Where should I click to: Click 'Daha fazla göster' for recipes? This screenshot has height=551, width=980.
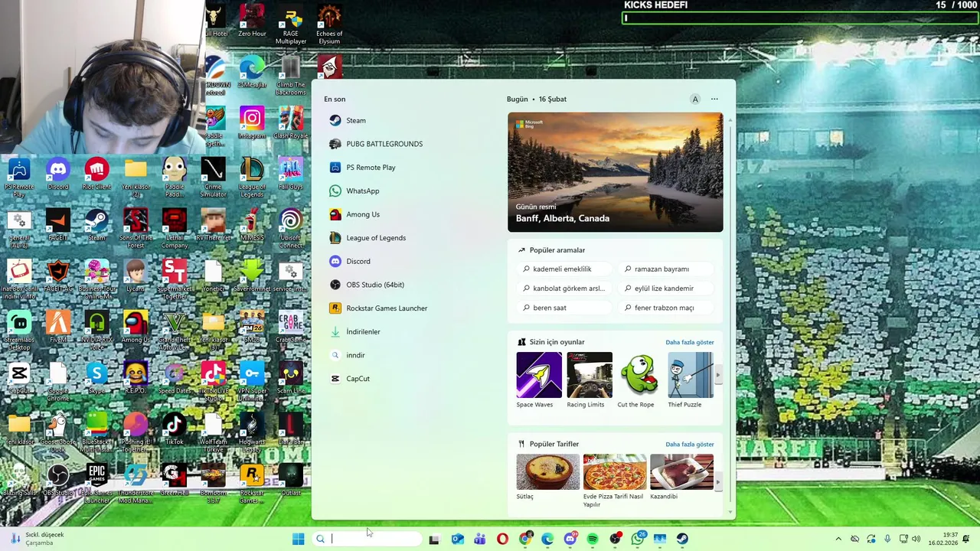(689, 444)
